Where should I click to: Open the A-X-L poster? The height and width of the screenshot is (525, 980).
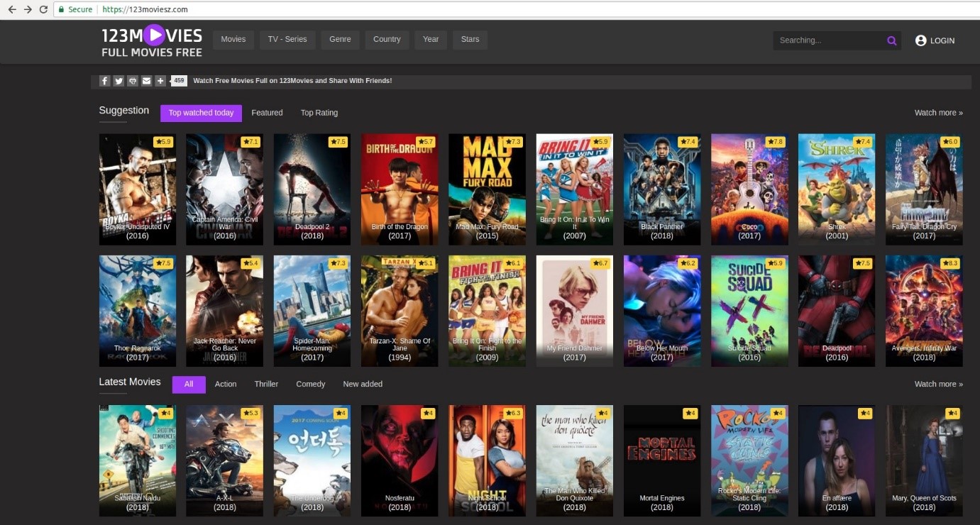click(x=225, y=460)
